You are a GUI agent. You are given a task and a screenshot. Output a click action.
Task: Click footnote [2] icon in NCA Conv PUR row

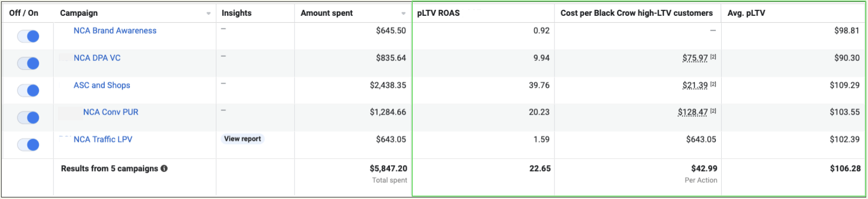713,111
